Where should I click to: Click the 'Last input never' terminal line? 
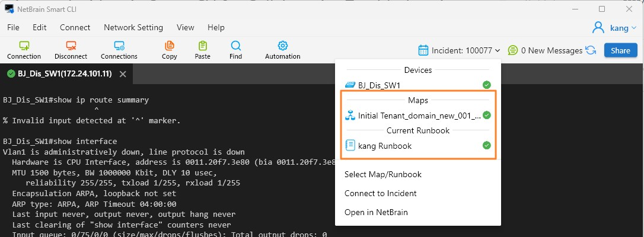(x=123, y=214)
